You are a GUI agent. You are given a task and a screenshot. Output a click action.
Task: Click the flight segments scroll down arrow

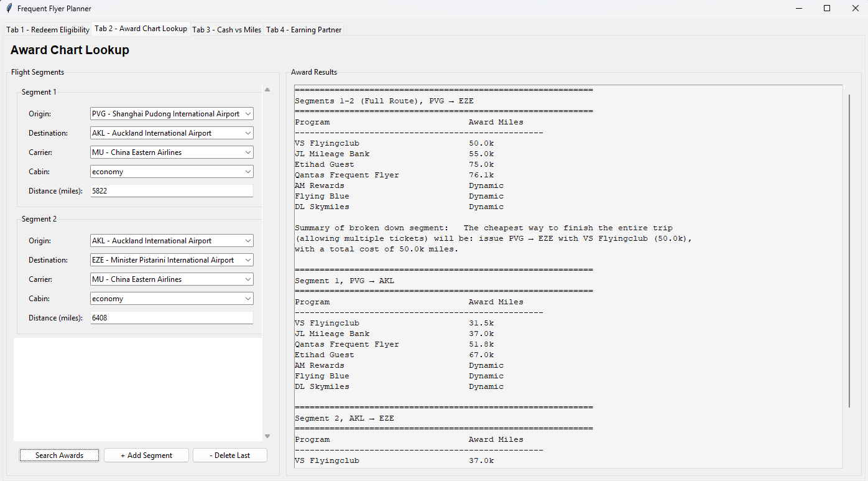point(267,436)
